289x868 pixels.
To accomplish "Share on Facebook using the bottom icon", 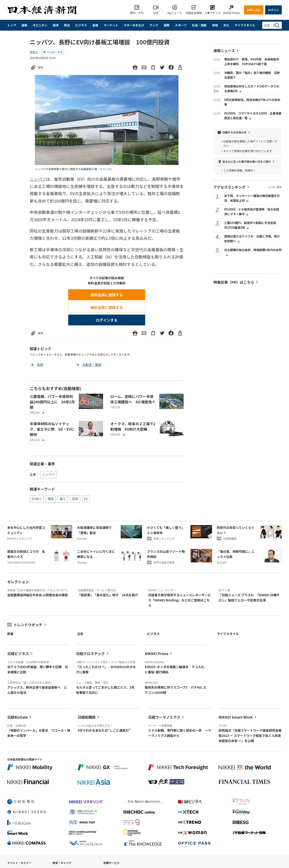I will 171,333.
